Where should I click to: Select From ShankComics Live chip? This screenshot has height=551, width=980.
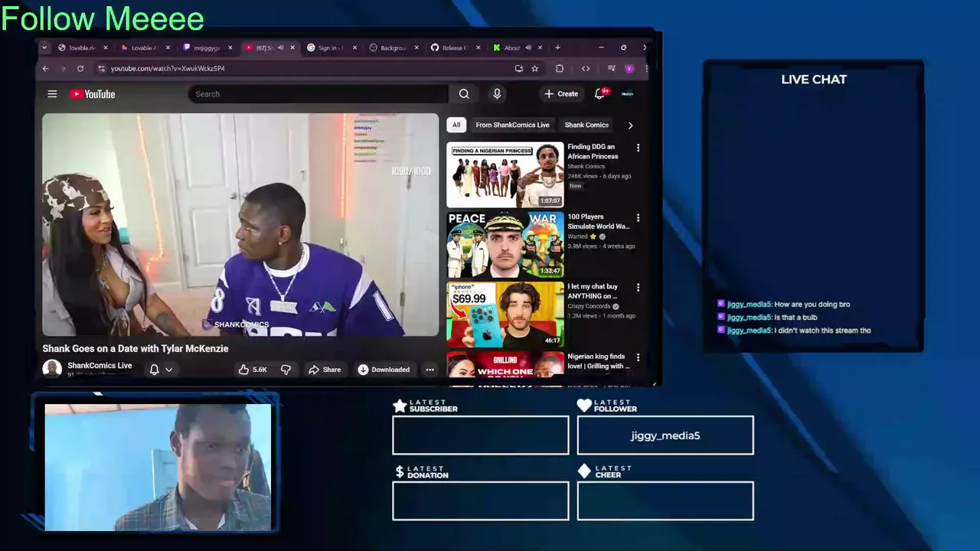(512, 125)
